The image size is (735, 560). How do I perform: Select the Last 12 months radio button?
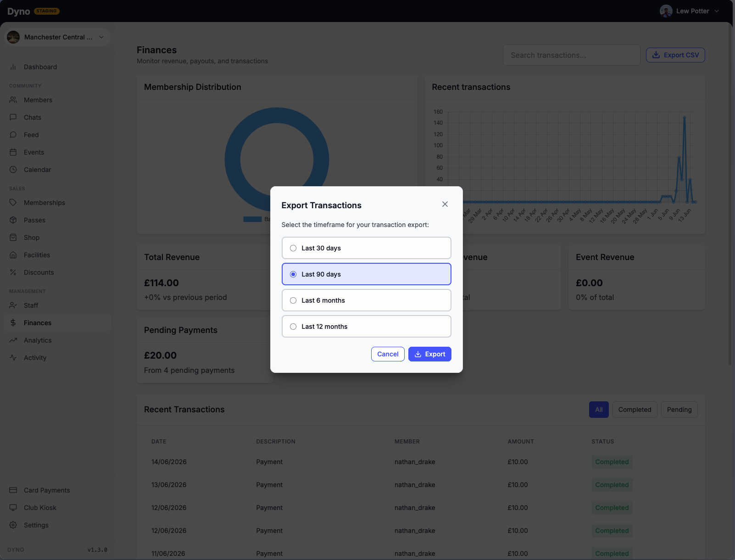coord(293,327)
